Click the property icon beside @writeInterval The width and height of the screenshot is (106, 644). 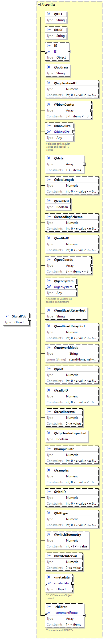click(49, 556)
